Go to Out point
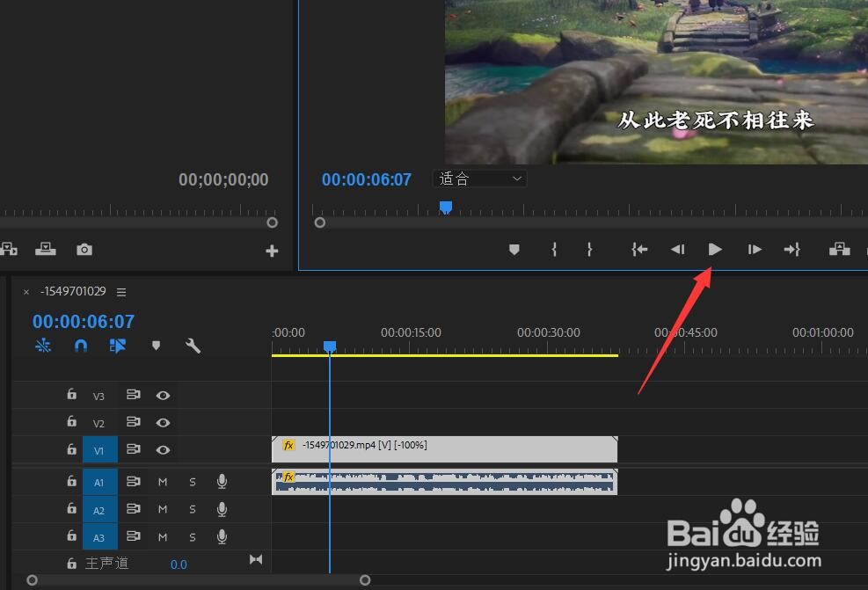868x590 pixels. (792, 250)
